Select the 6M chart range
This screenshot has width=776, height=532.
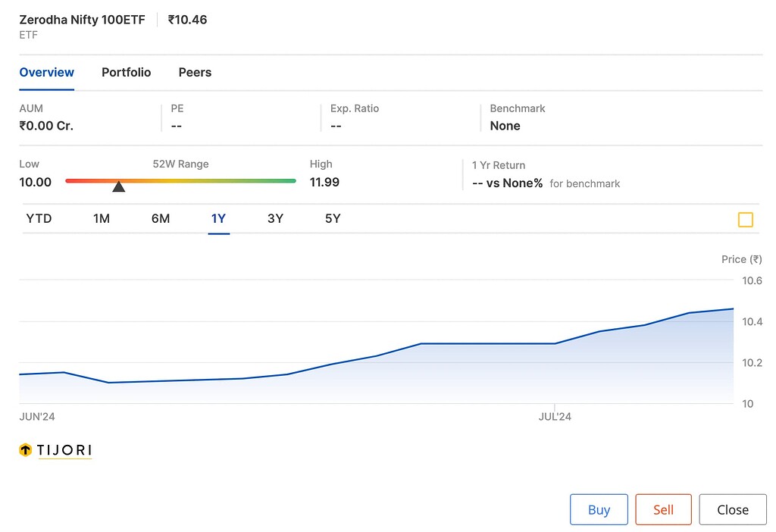tap(160, 218)
